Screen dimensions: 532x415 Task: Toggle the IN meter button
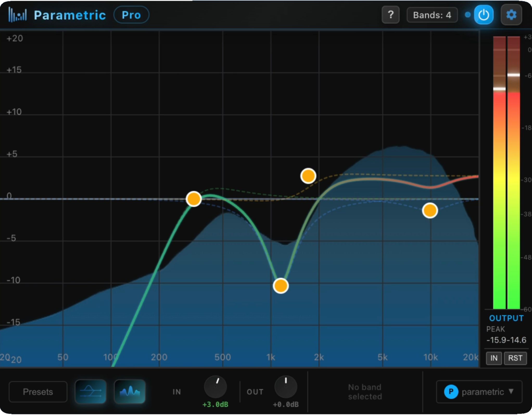[x=493, y=358]
